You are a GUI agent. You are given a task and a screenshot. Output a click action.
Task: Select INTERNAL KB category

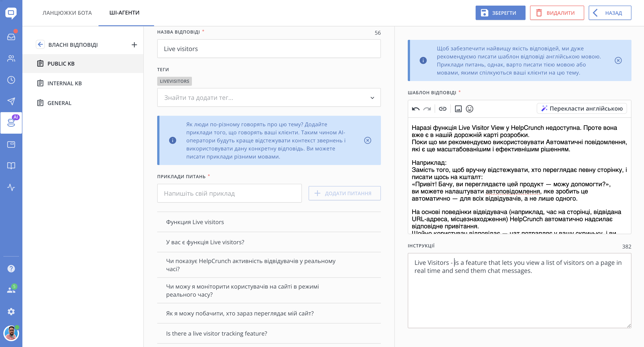click(x=83, y=83)
